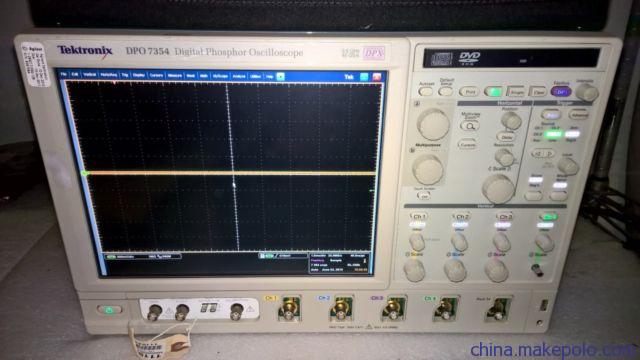Viewport: 640px width, 360px height.
Task: Toggle the lit green Ch 4 button
Action: pyautogui.click(x=548, y=217)
